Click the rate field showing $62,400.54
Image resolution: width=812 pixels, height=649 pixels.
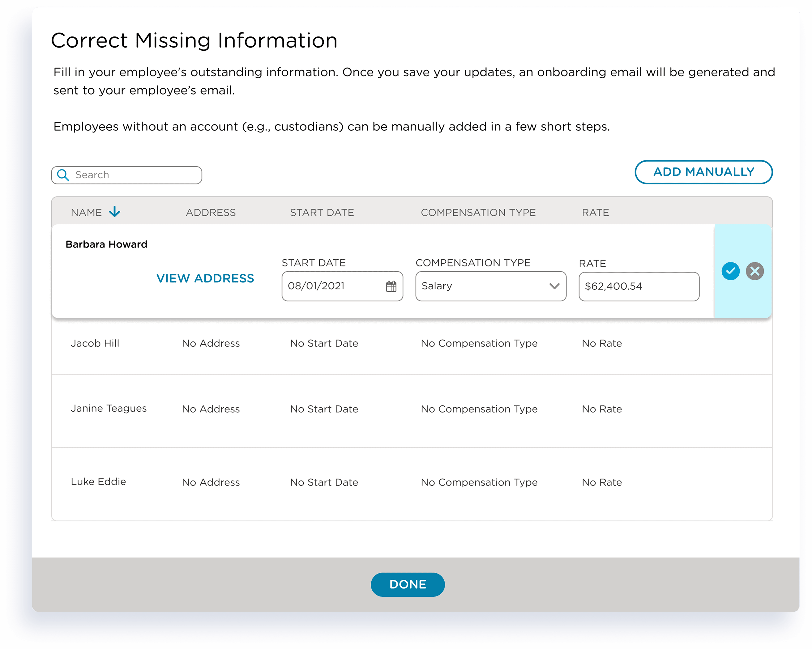click(639, 286)
